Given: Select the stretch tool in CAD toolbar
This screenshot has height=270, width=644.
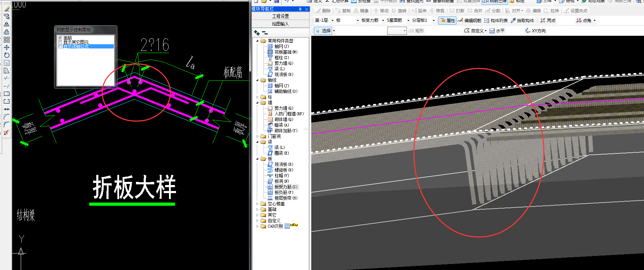Looking at the screenshot, I should [x=7, y=71].
